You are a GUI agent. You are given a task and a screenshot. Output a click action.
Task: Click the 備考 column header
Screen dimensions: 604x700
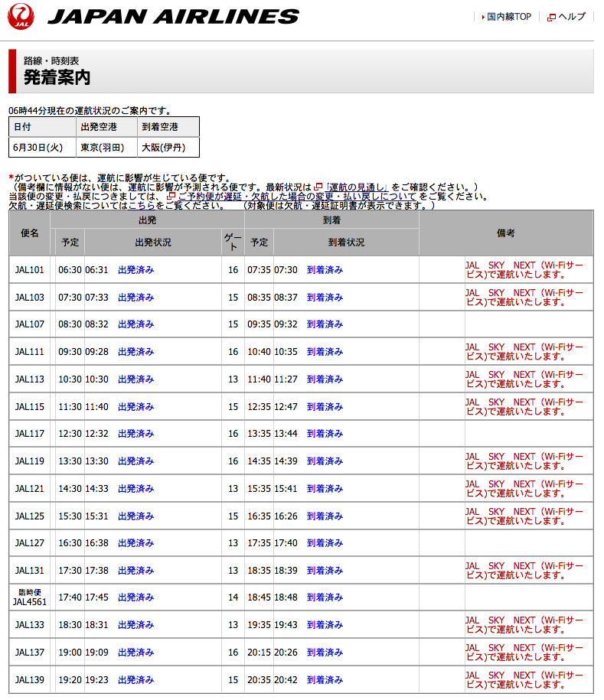point(506,233)
